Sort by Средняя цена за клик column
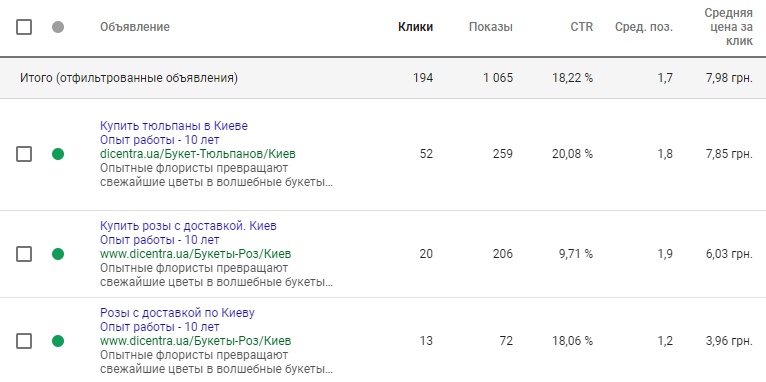Screen dimensions: 766x382 pyautogui.click(x=728, y=27)
